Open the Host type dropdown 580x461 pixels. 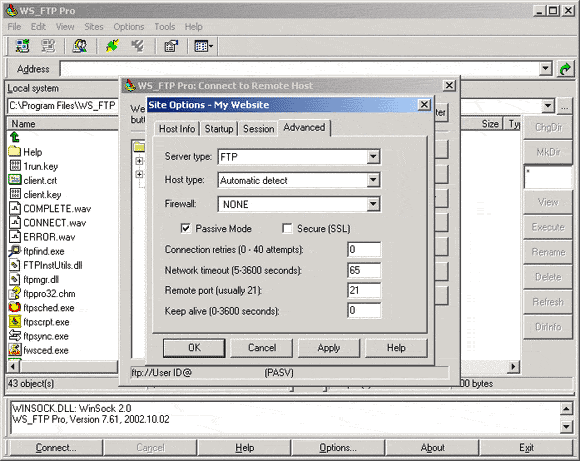point(373,180)
